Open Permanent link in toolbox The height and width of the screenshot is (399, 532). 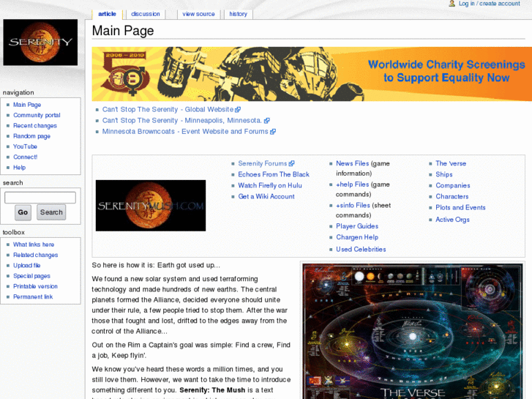pyautogui.click(x=33, y=297)
